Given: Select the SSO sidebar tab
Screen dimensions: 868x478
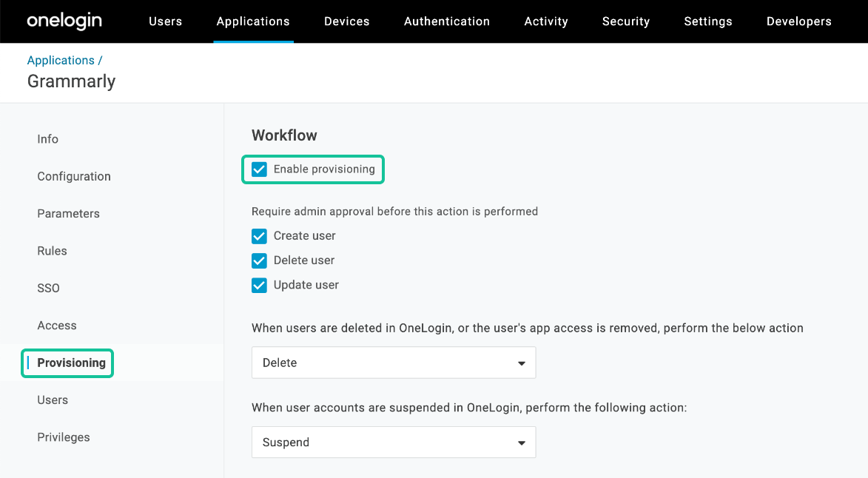Looking at the screenshot, I should [48, 289].
